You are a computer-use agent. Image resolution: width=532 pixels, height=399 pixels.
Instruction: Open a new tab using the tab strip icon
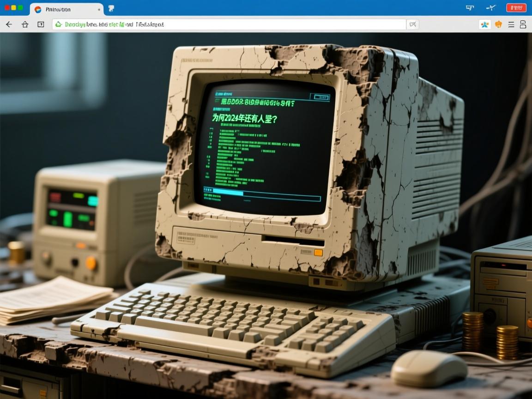coord(111,9)
